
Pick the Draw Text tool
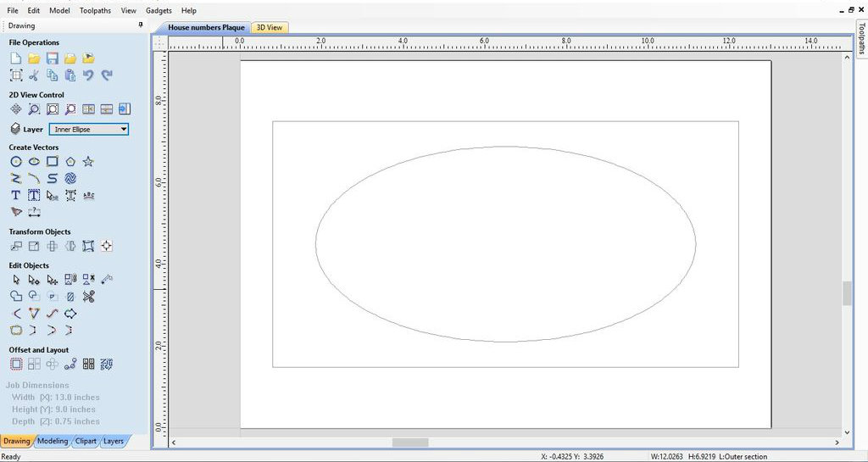(16, 195)
